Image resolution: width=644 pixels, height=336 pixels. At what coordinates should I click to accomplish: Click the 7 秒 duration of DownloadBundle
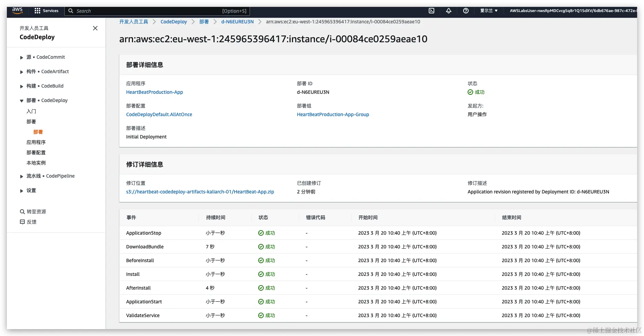tap(210, 247)
